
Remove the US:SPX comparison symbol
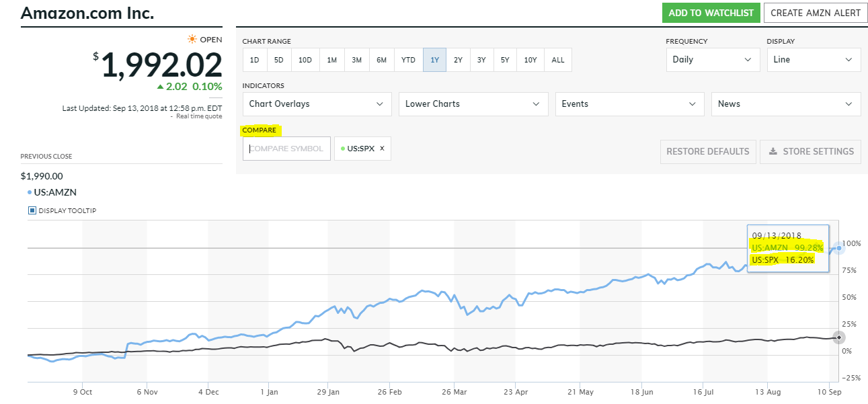coord(382,149)
